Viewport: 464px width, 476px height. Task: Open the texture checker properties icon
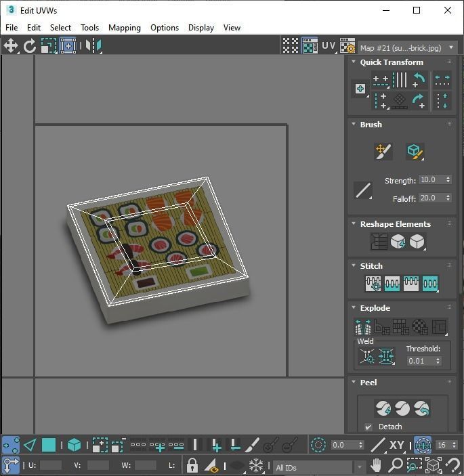point(347,45)
